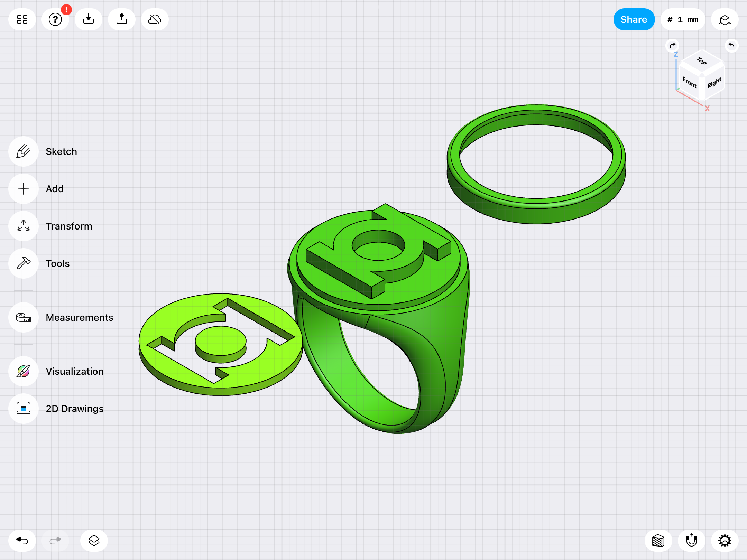Select the green ring band model
The image size is (747, 560).
pyautogui.click(x=536, y=211)
